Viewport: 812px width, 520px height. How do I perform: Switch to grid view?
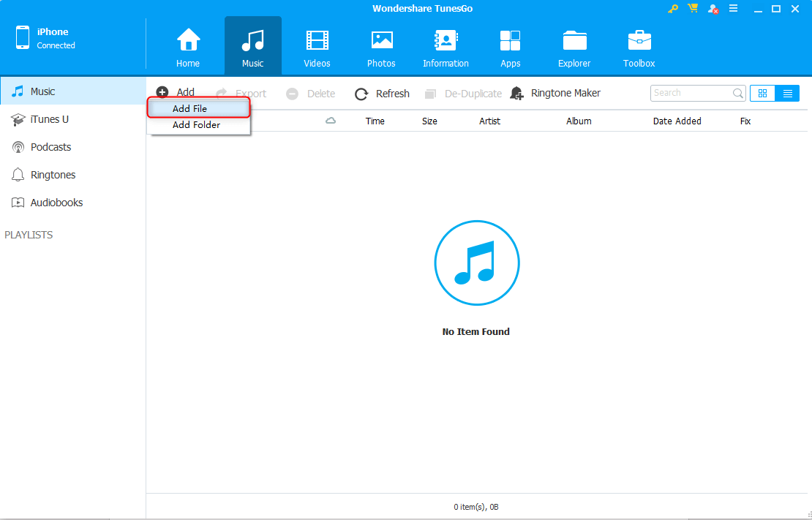[x=762, y=93]
